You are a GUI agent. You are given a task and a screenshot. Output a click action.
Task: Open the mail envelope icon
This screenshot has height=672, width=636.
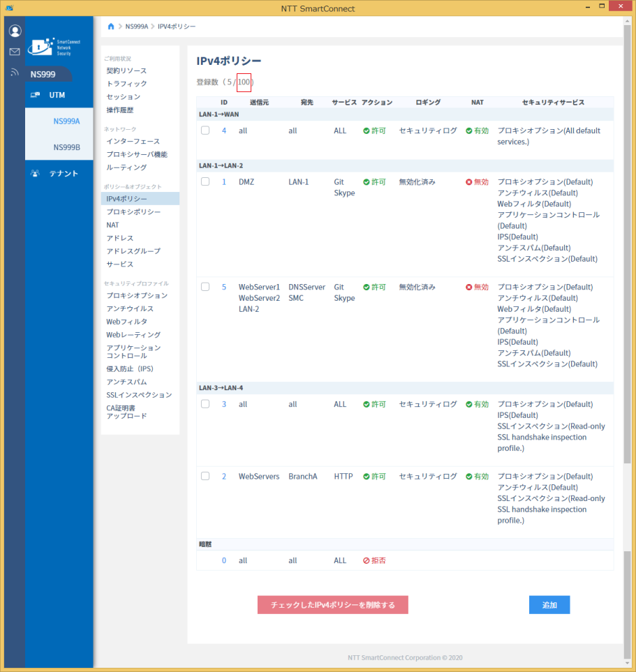click(x=15, y=52)
